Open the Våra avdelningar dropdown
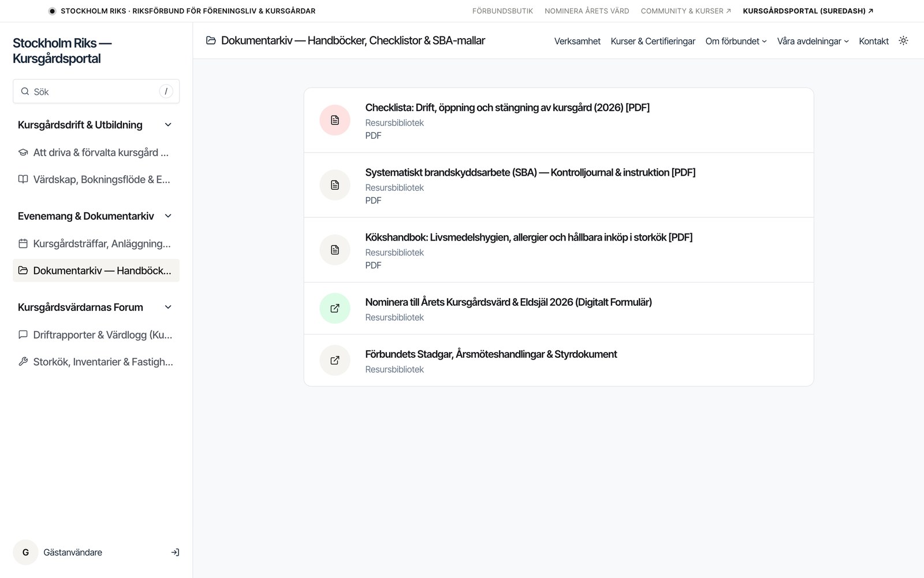The height and width of the screenshot is (578, 924). (813, 41)
